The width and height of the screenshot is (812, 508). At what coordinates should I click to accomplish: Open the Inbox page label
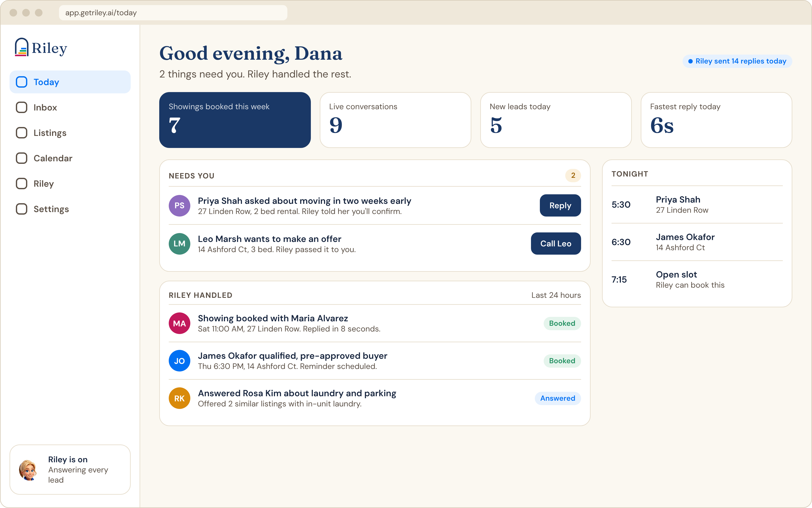click(45, 108)
